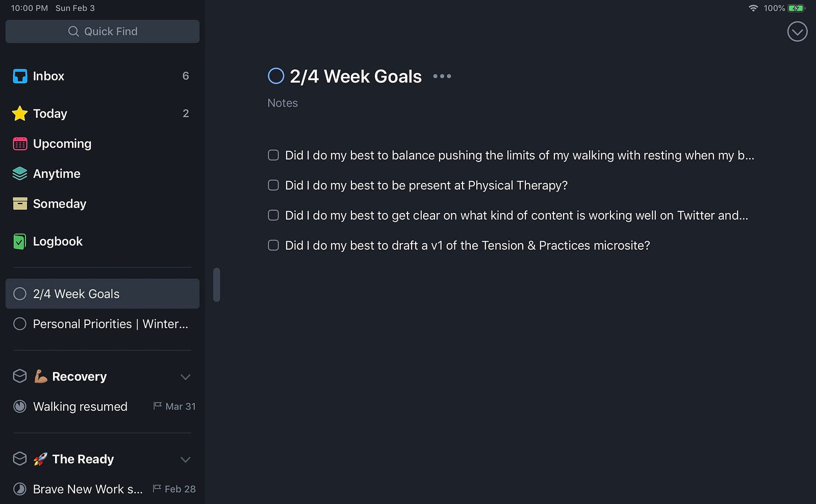The height and width of the screenshot is (504, 816).
Task: Click the circled down-arrow at top right
Action: (x=797, y=32)
